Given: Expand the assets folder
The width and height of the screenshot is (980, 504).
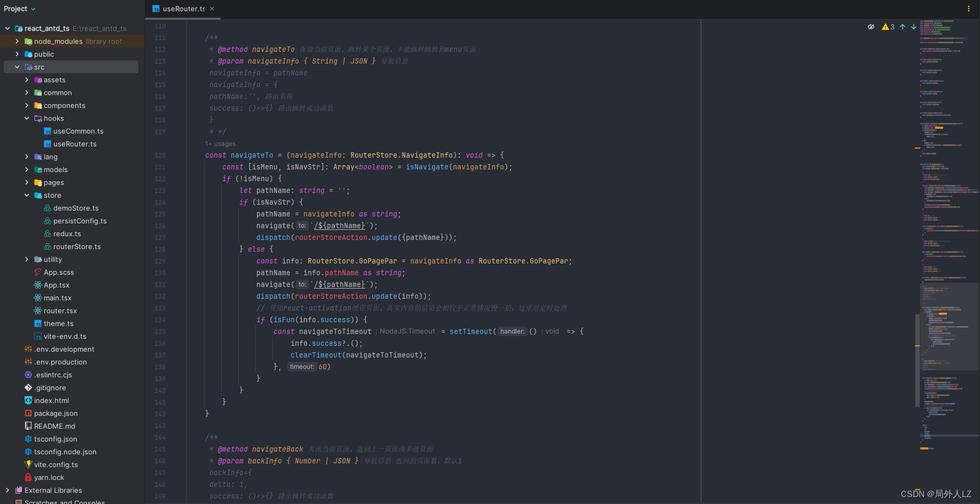Looking at the screenshot, I should (27, 80).
